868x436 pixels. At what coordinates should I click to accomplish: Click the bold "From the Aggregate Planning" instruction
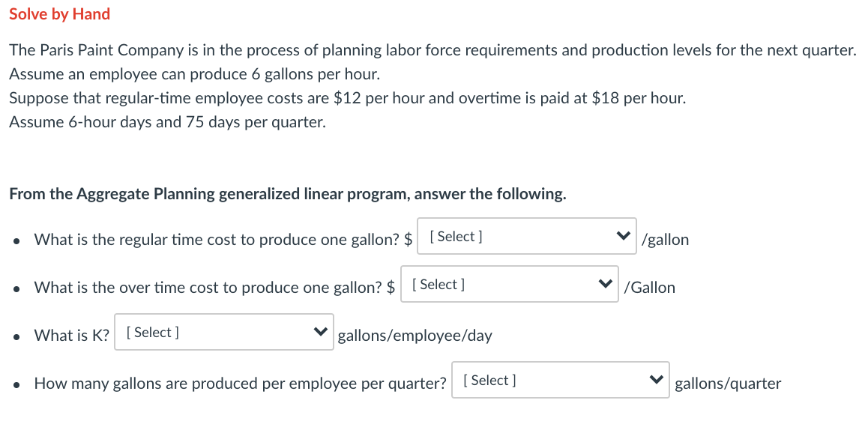click(x=287, y=194)
